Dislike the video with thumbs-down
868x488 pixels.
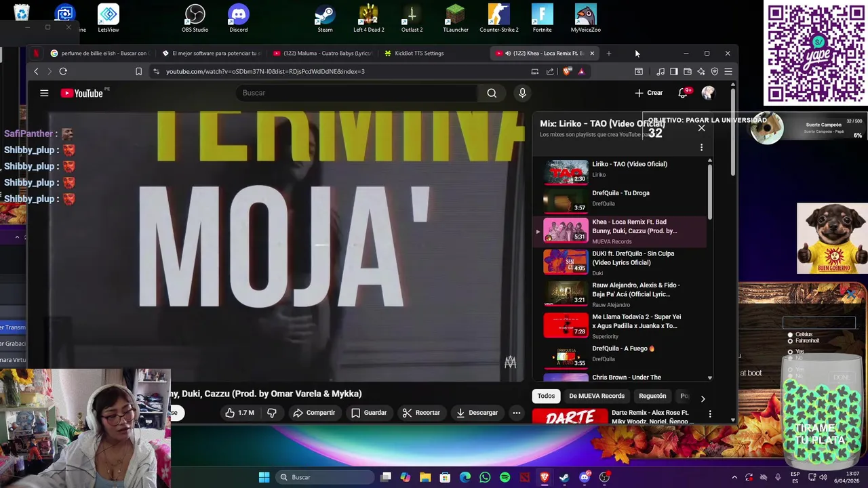272,413
